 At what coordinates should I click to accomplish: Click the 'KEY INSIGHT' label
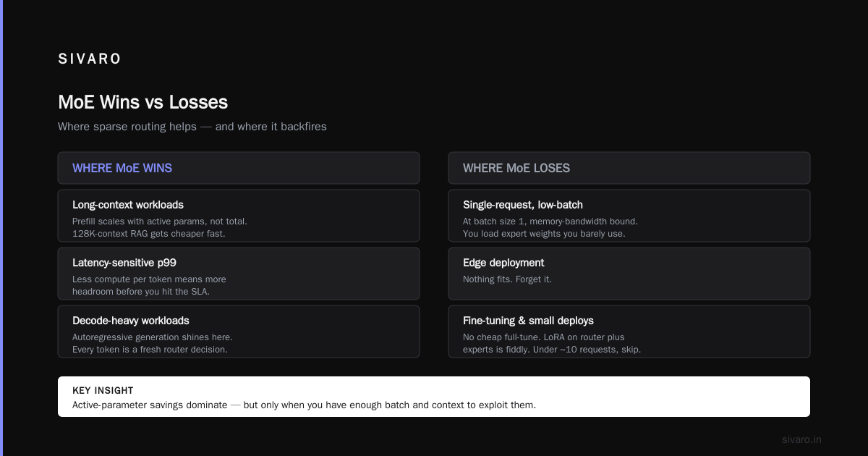point(103,391)
